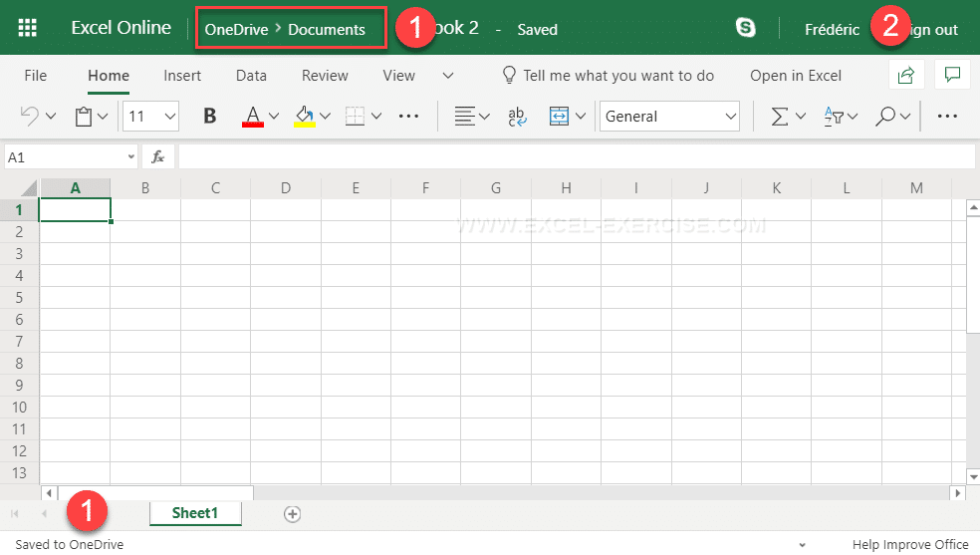Click the Select All corner triangle
Screen dimensions: 980x555
tap(29, 188)
